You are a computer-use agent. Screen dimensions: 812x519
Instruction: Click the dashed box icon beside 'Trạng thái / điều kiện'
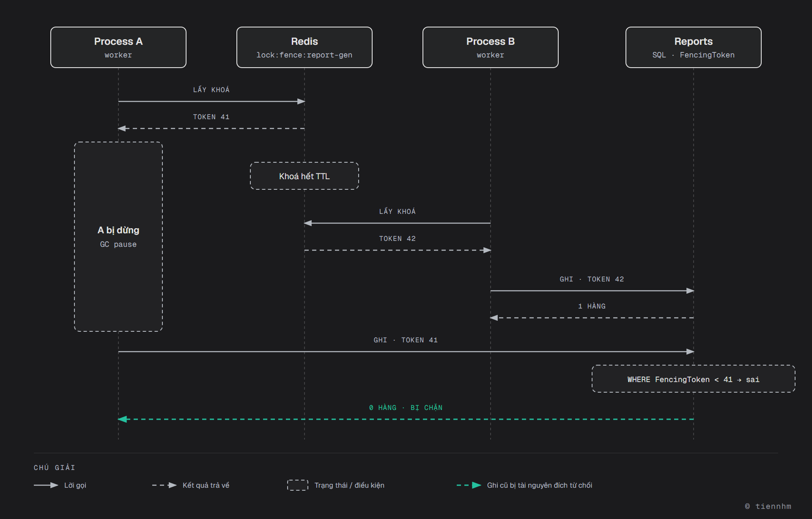[298, 485]
